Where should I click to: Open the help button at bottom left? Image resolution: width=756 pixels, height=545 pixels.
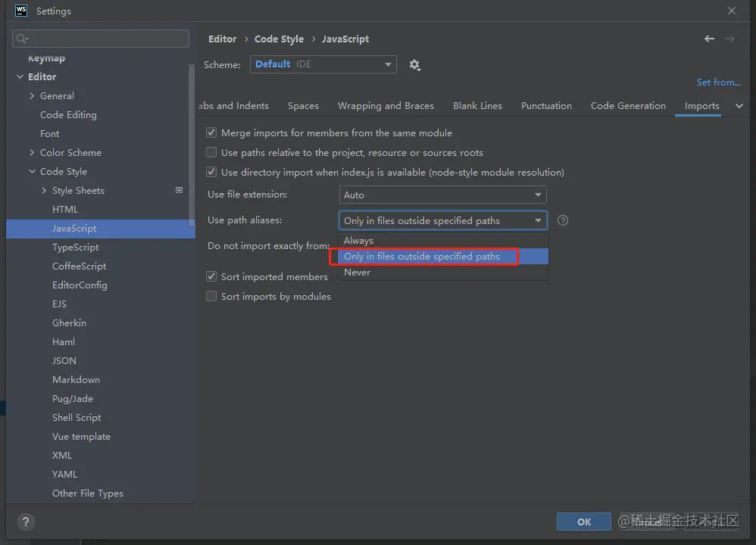tap(25, 522)
